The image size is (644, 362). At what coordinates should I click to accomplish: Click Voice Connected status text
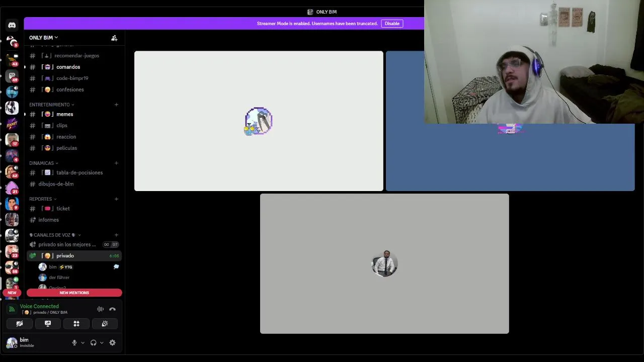coord(39,306)
